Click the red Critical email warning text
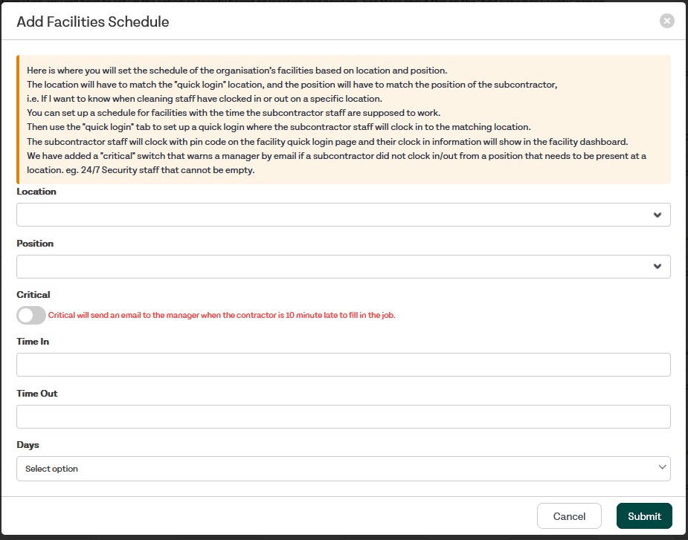The width and height of the screenshot is (688, 540). point(222,315)
